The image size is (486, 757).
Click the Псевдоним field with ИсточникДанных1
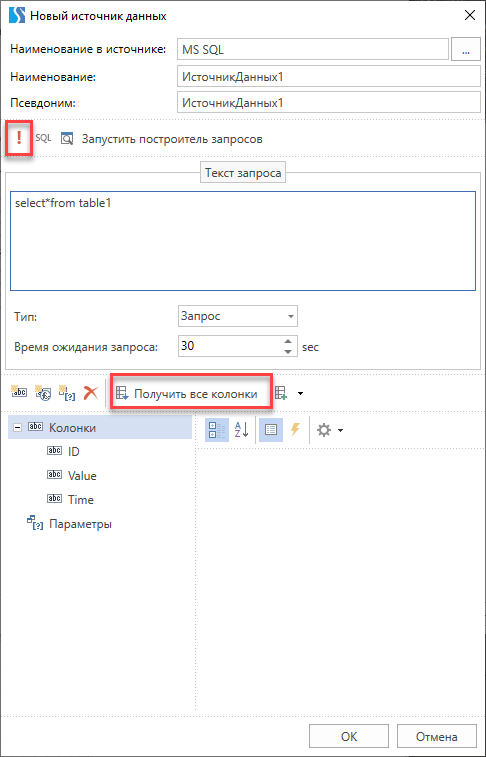[329, 103]
